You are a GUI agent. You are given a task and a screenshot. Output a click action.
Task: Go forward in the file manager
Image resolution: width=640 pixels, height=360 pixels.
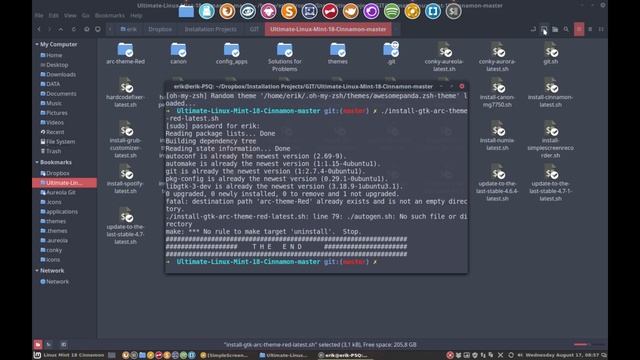[50, 29]
